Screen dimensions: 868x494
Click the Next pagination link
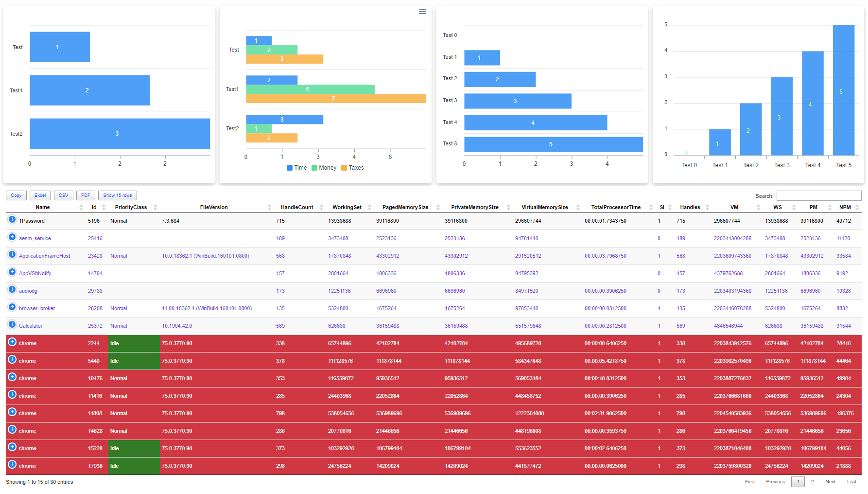tap(830, 482)
